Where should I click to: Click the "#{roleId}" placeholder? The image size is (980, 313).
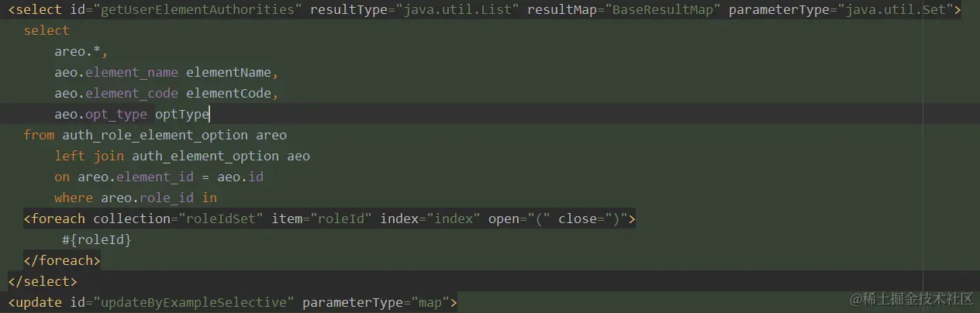click(97, 239)
